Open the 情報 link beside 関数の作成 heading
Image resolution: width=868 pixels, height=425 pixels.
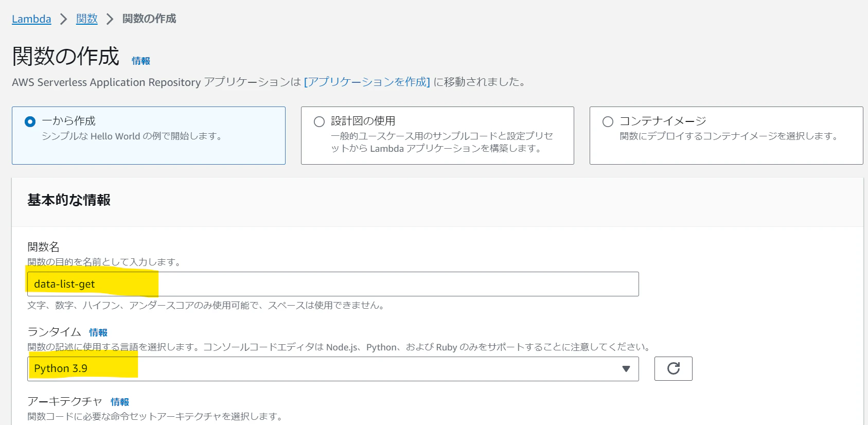coord(140,61)
